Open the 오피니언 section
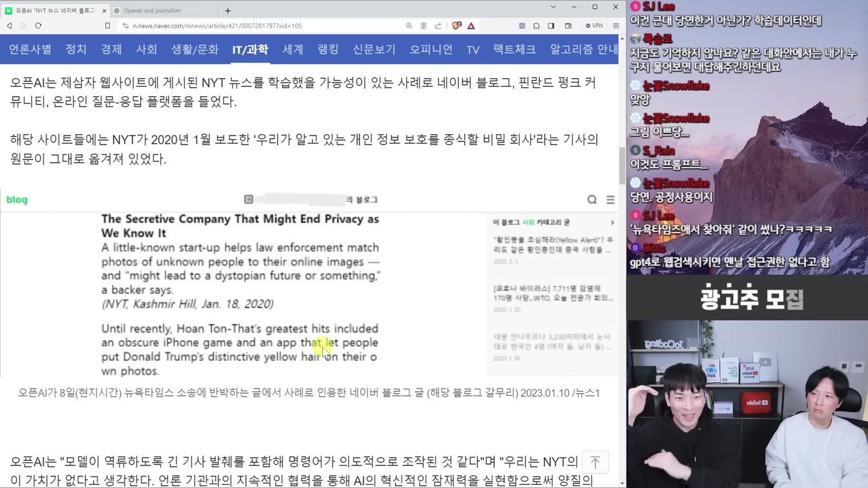Screen dimensions: 868x488 pos(431,50)
